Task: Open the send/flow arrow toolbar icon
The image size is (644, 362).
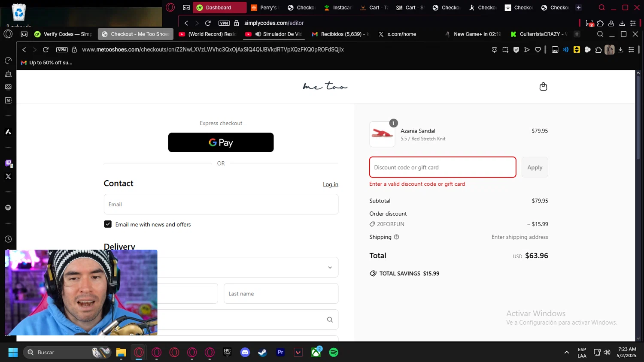Action: point(527,50)
